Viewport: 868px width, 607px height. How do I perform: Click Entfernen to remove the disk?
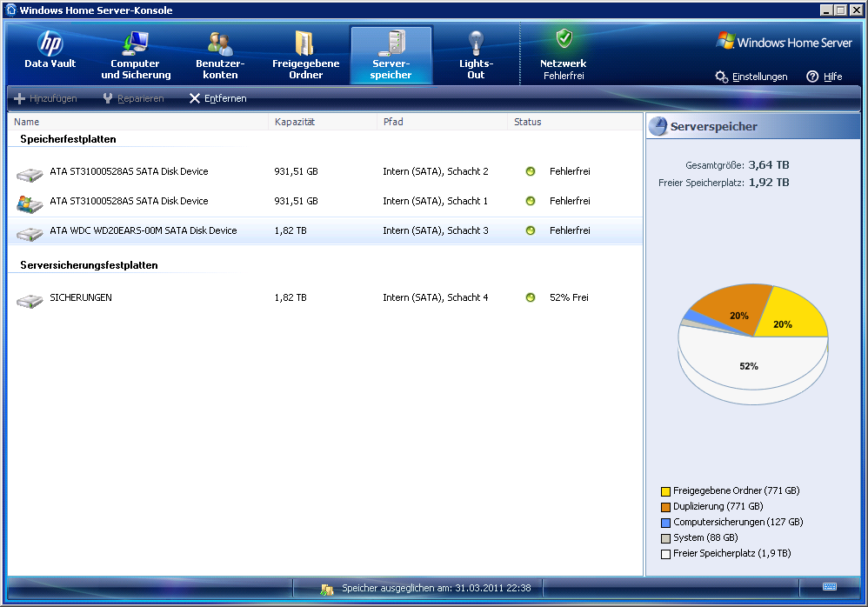pos(217,98)
